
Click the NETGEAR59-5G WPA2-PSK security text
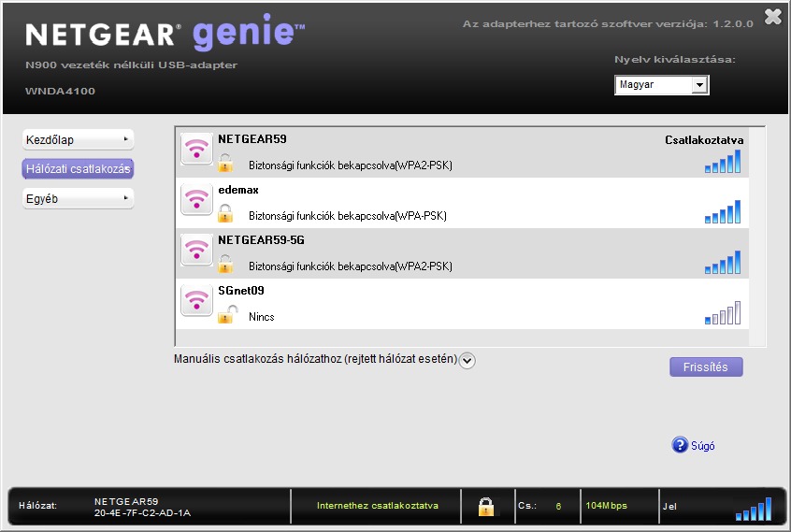(x=350, y=266)
